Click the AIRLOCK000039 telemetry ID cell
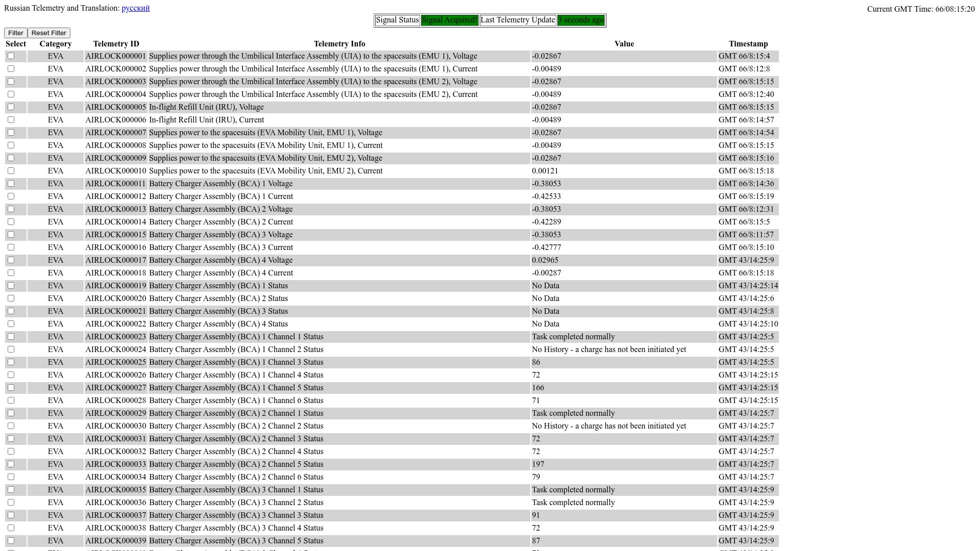Viewport: 980px width, 551px height. click(116, 541)
